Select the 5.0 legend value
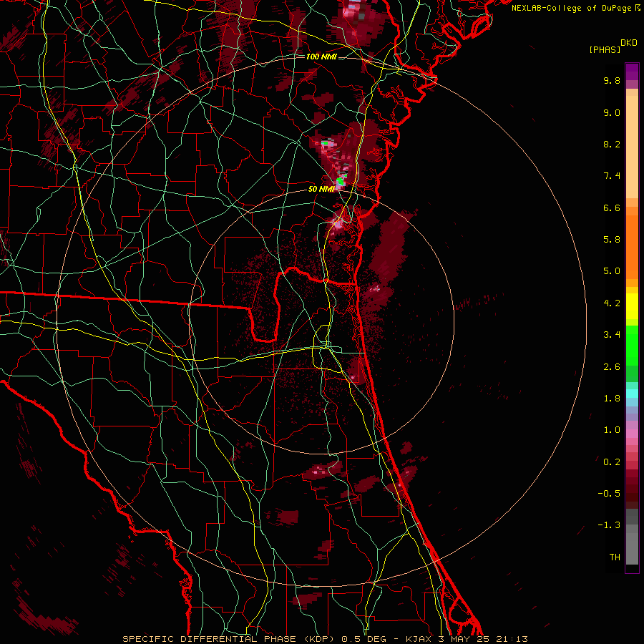Screen dimensions: 644x644 612,271
